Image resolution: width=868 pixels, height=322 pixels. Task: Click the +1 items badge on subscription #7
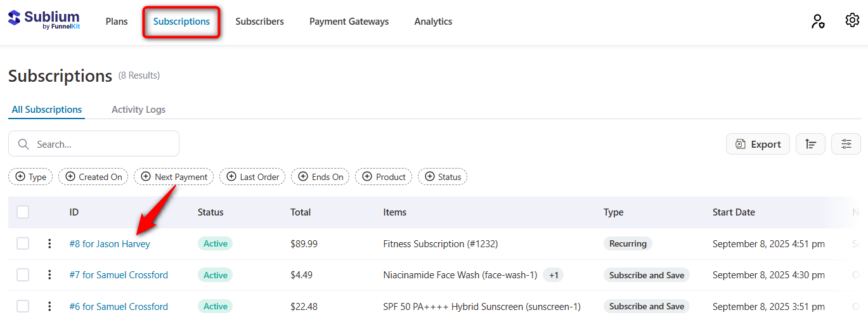pos(554,275)
